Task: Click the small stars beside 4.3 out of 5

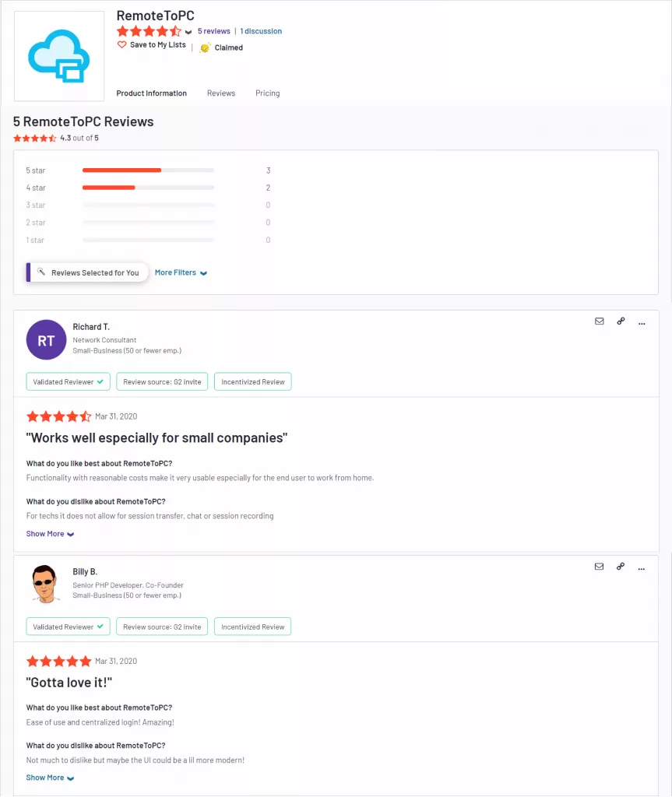Action: [x=34, y=139]
